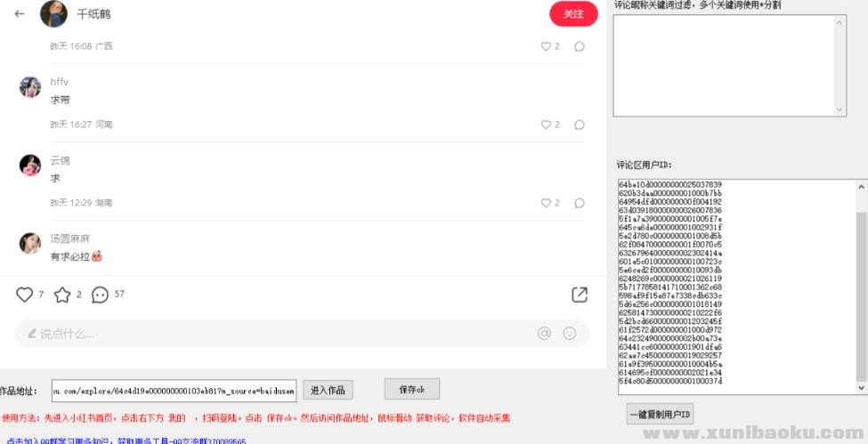Reply to hffv's comment via bubble icon
This screenshot has height=444, width=868.
pyautogui.click(x=580, y=125)
